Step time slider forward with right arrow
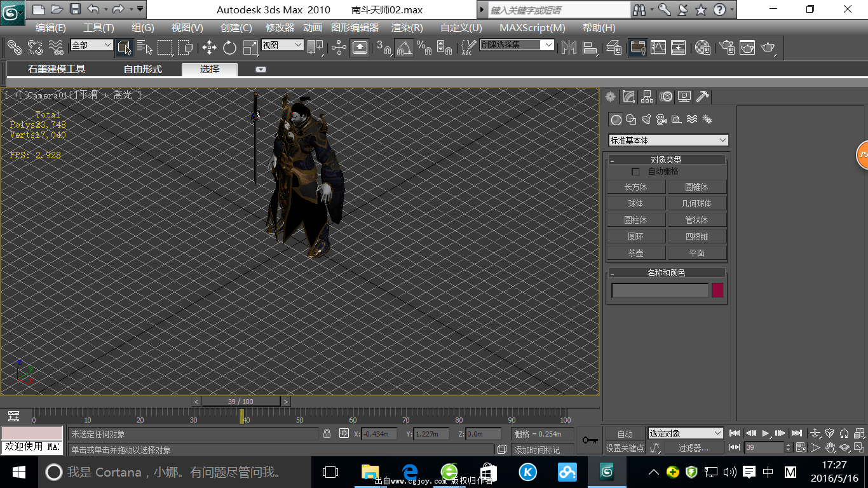Viewport: 868px width, 488px height. tap(286, 402)
